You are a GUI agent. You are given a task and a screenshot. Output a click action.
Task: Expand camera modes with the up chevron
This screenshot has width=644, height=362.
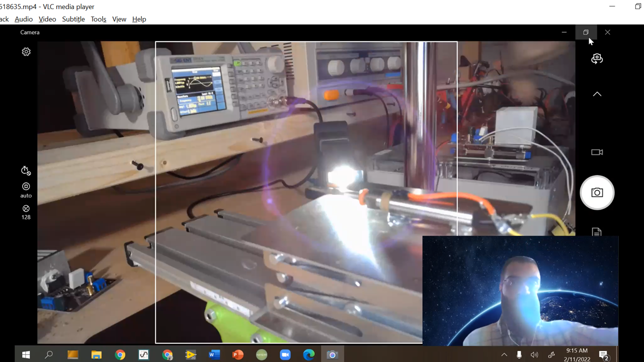(597, 94)
